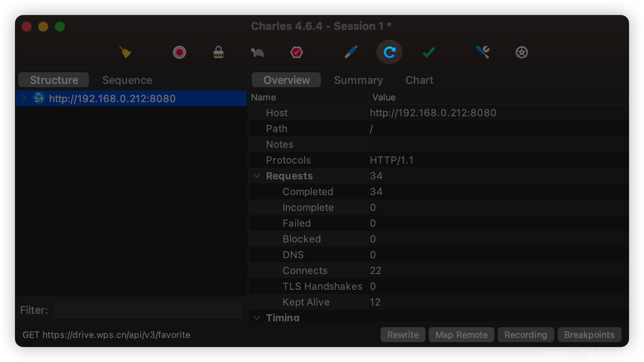Open the Overview tab
This screenshot has width=644, height=362.
tap(286, 80)
